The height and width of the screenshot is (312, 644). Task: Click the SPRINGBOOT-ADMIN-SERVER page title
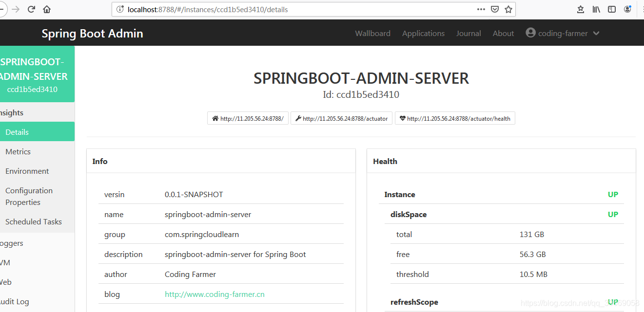(361, 78)
